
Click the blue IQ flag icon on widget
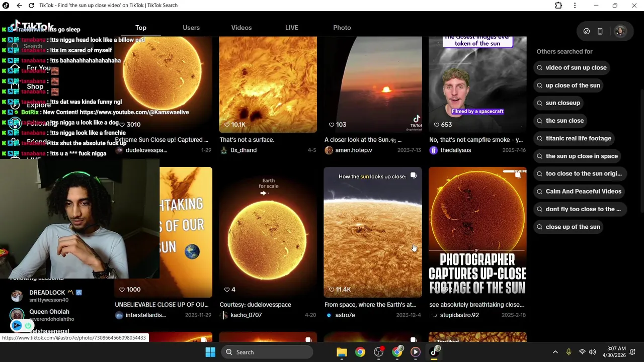coord(17,326)
